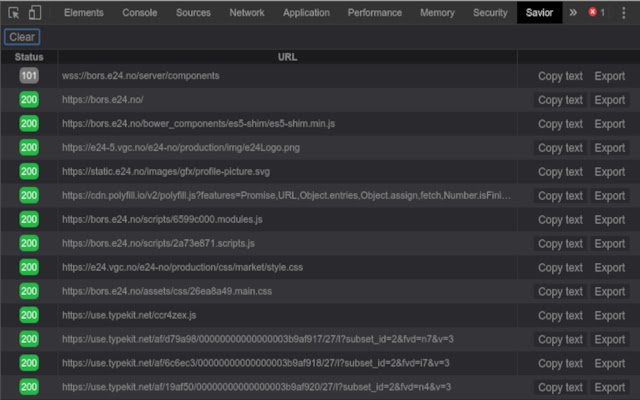Select the wss://bors.e24.no/server/components URL
640x400 pixels.
(141, 76)
